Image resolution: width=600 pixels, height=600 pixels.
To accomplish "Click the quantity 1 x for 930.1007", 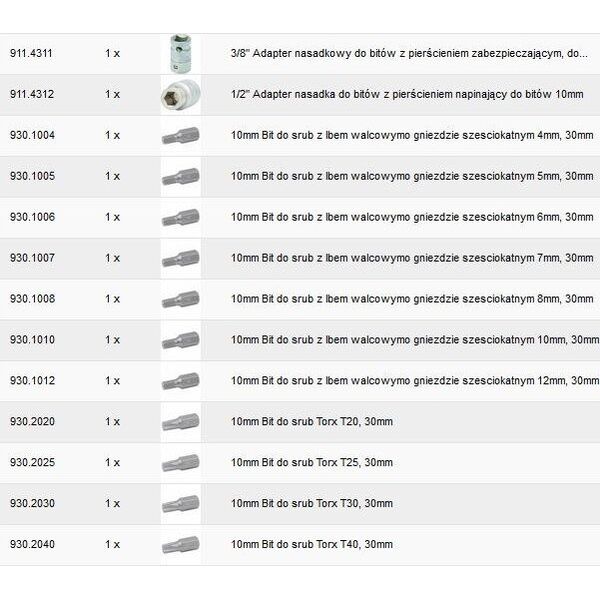I will 112,258.
